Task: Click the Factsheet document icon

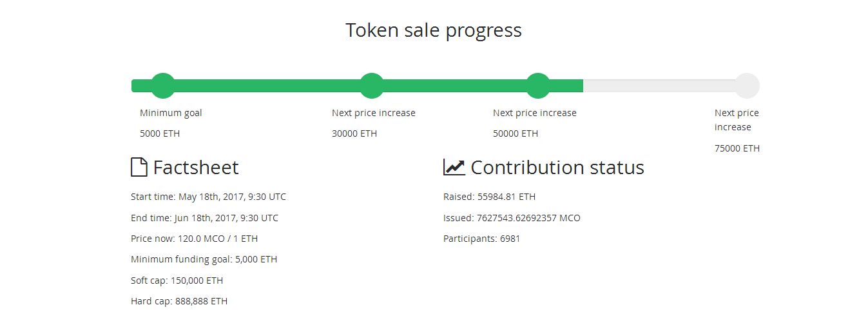Action: tap(139, 168)
